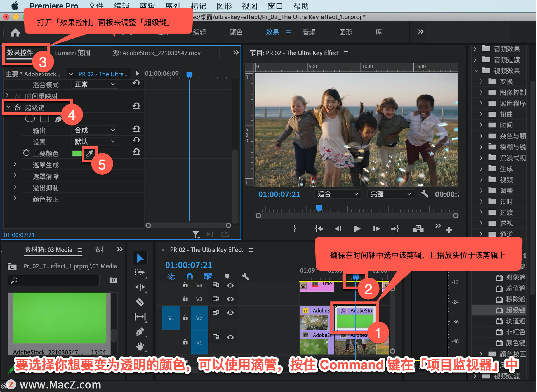The width and height of the screenshot is (537, 392).
Task: Click free draw bezier mask pen
Action: [x=58, y=119]
